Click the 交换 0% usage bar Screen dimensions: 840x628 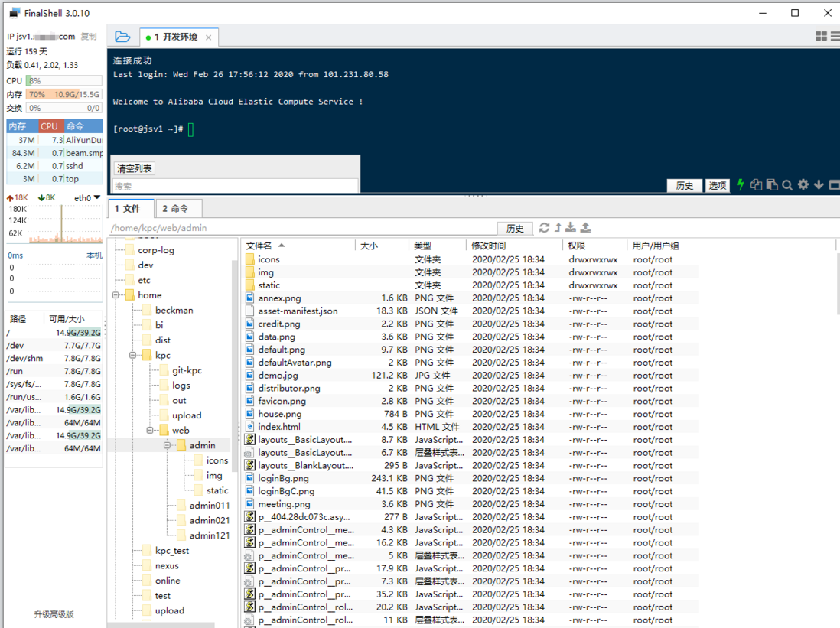click(x=63, y=108)
